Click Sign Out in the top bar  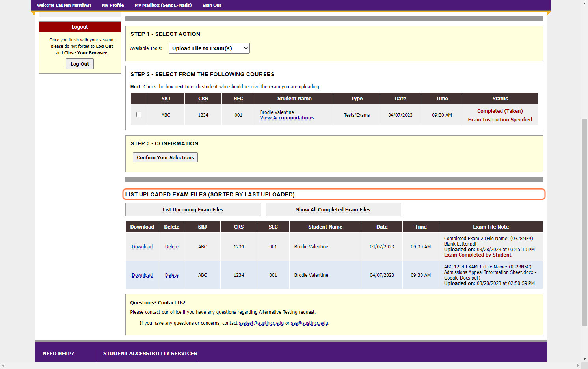212,5
